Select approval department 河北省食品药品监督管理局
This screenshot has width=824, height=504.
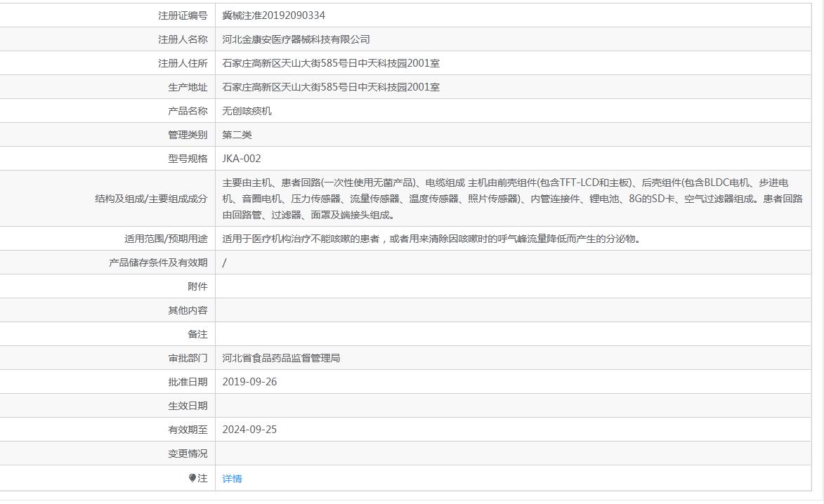(281, 358)
